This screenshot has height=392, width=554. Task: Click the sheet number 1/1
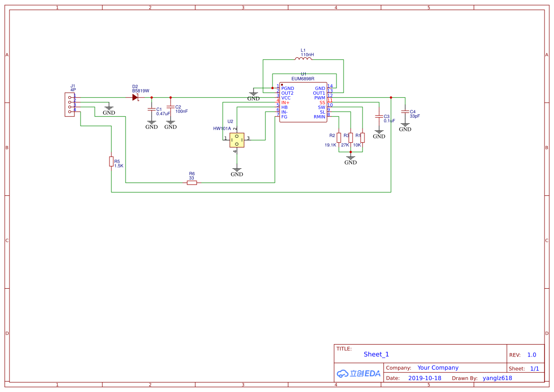[535, 369]
